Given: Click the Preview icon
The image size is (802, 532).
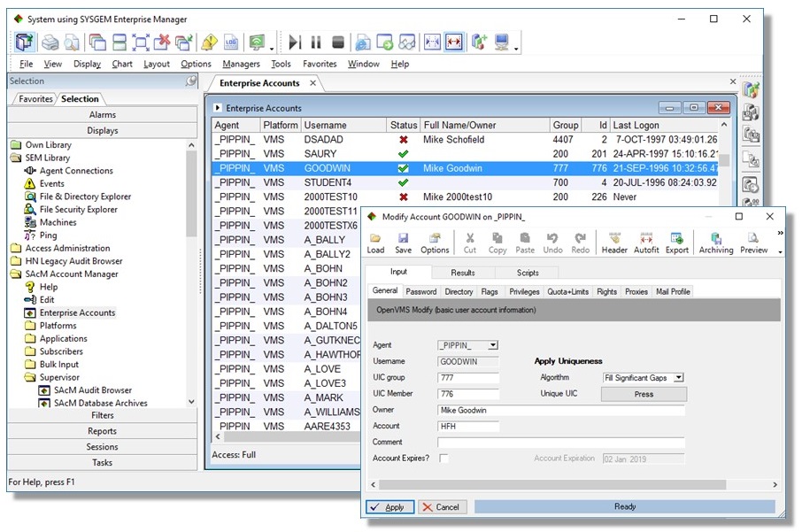Looking at the screenshot, I should [x=752, y=243].
